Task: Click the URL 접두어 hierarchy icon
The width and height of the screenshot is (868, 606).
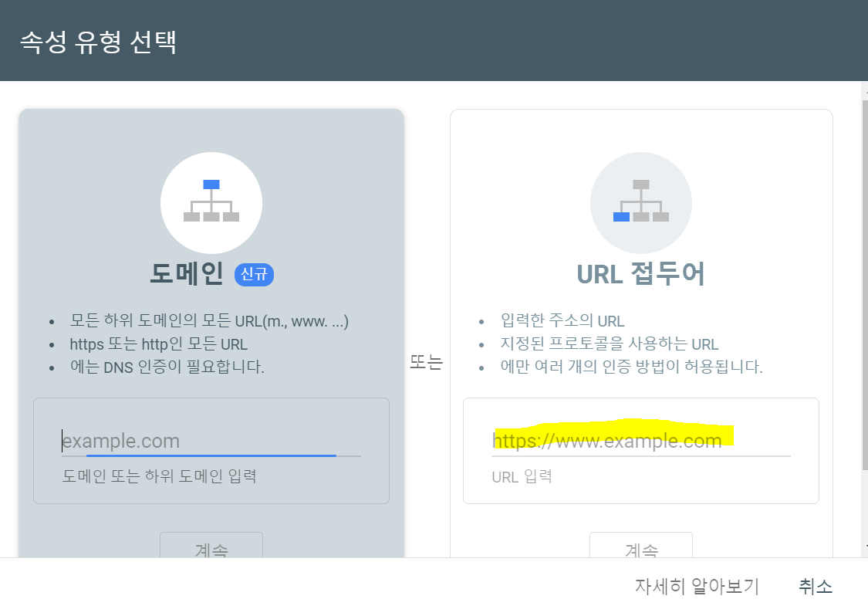Action: [641, 202]
